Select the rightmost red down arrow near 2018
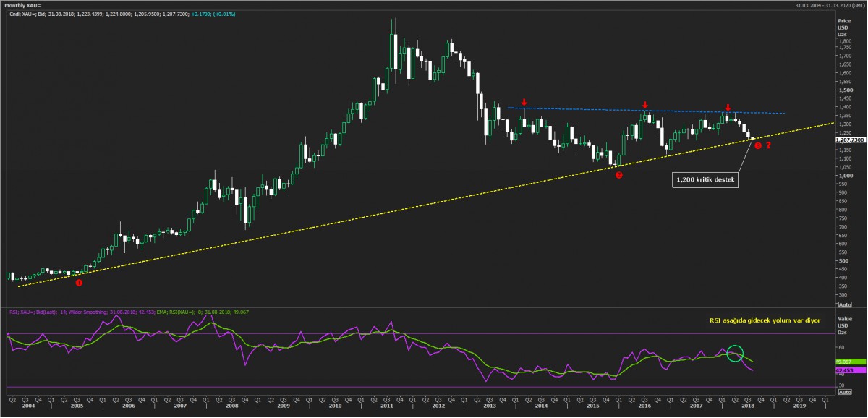The height and width of the screenshot is (418, 868). pos(728,107)
